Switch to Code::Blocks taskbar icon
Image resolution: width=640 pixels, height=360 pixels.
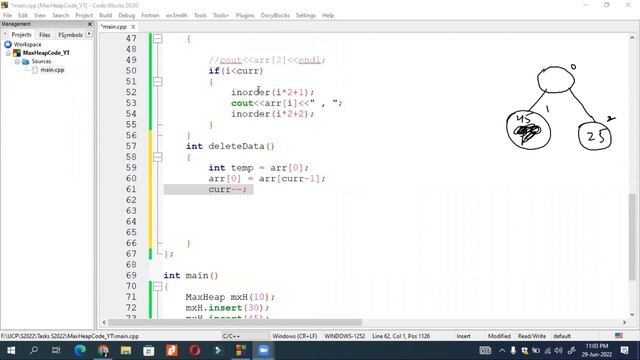tap(241, 351)
